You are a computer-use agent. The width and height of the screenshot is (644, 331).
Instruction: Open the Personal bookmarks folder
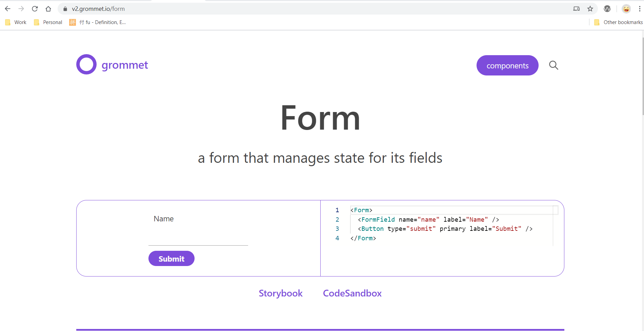coord(48,22)
